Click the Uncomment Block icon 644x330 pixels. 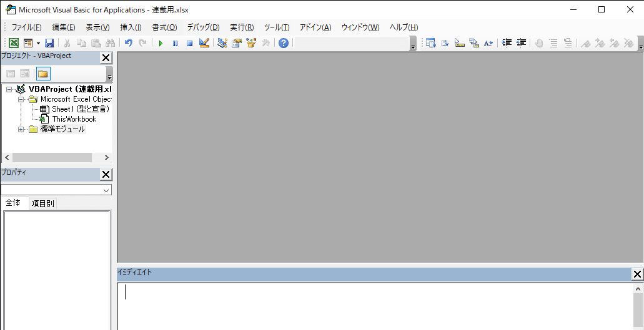pos(568,43)
